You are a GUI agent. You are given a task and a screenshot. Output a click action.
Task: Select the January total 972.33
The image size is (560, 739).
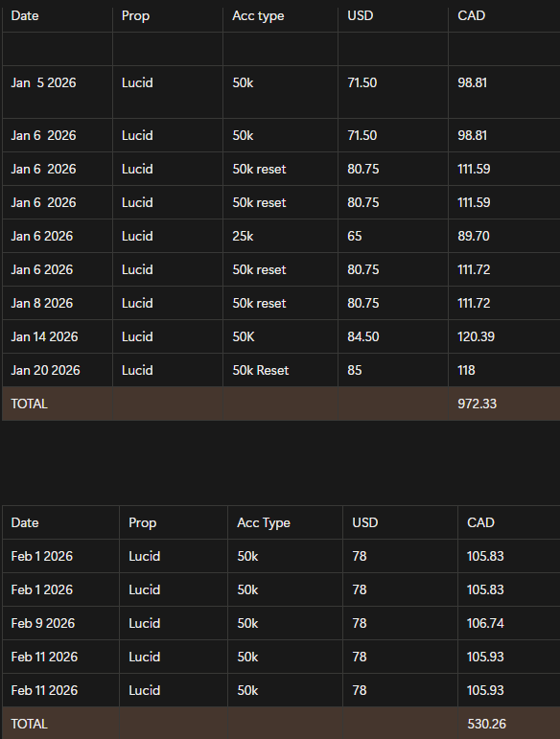pyautogui.click(x=477, y=404)
